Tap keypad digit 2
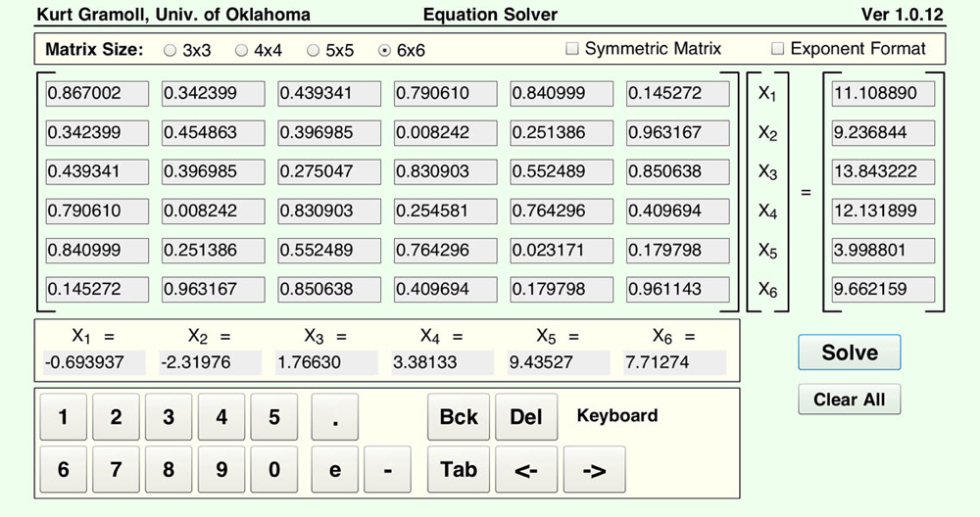The width and height of the screenshot is (980, 517). click(116, 416)
